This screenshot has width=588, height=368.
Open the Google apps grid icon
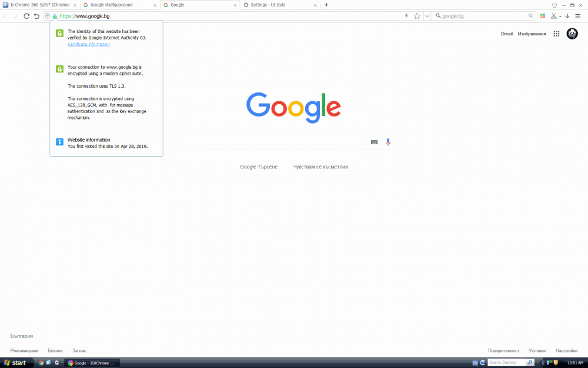point(556,34)
